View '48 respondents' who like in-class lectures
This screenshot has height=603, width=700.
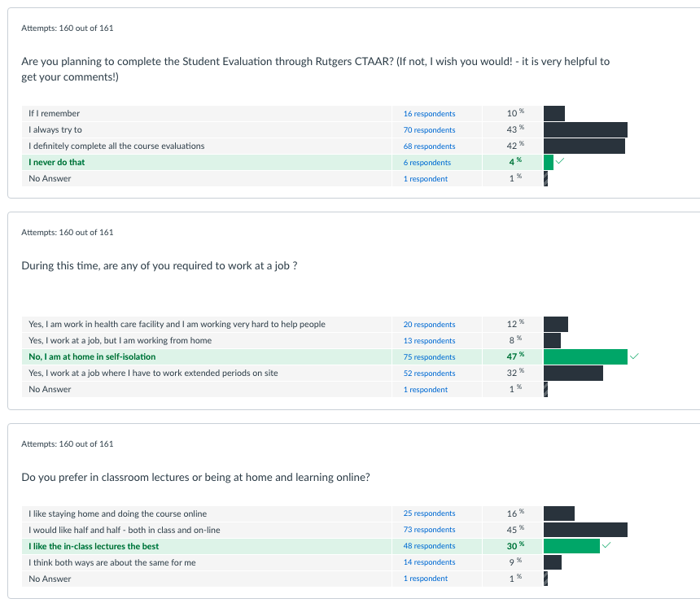click(x=429, y=546)
